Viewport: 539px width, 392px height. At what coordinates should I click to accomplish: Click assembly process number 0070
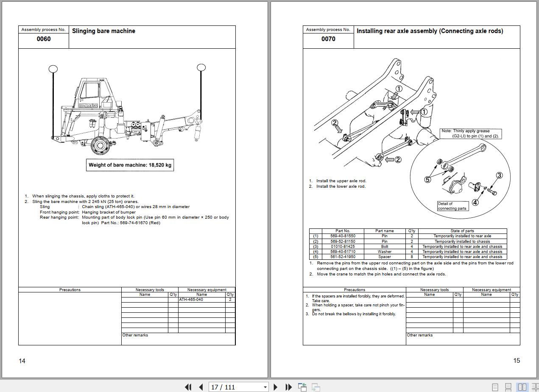[x=328, y=39]
